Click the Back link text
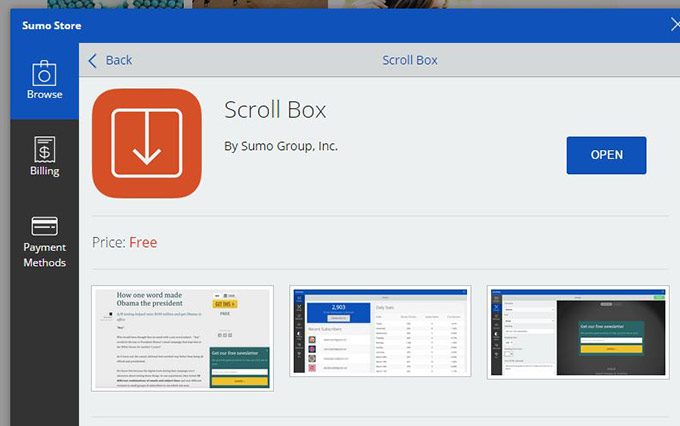Screen dimensions: 680x426 pyautogui.click(x=119, y=60)
